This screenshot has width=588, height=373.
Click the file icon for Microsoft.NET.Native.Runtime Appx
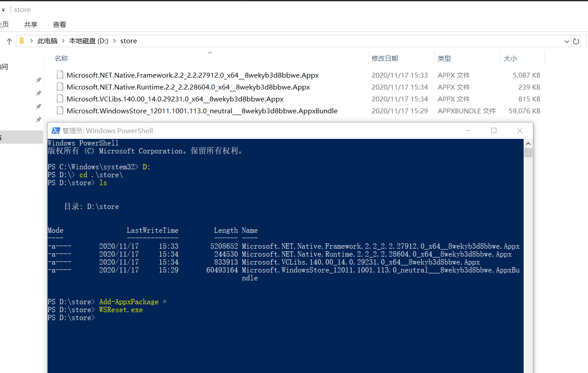[60, 87]
